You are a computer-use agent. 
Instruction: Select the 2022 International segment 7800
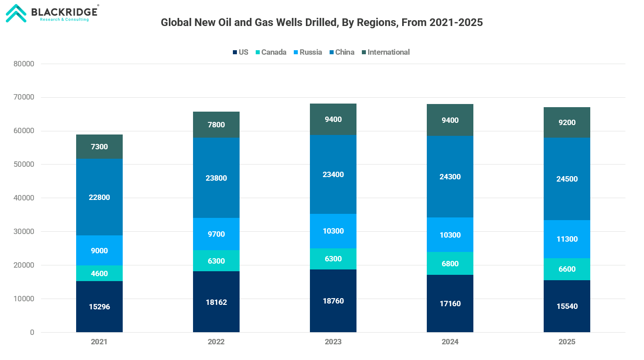(216, 125)
